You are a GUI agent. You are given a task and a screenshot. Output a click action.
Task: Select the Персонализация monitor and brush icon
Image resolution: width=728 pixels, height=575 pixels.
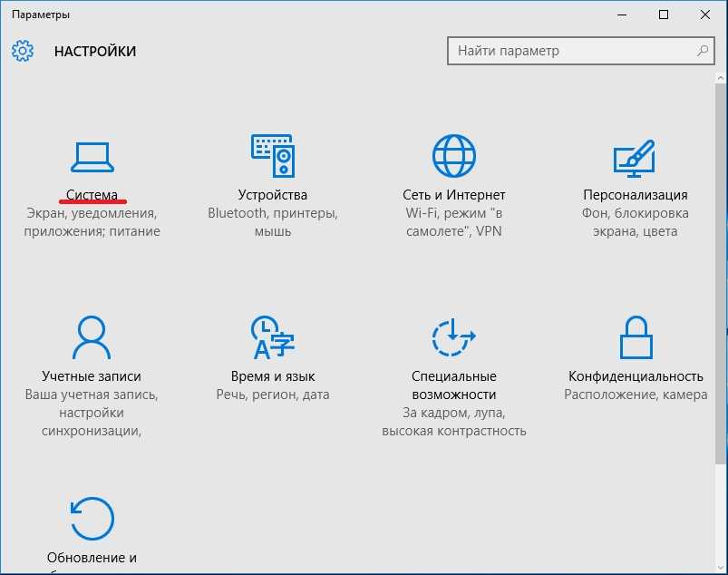[635, 157]
